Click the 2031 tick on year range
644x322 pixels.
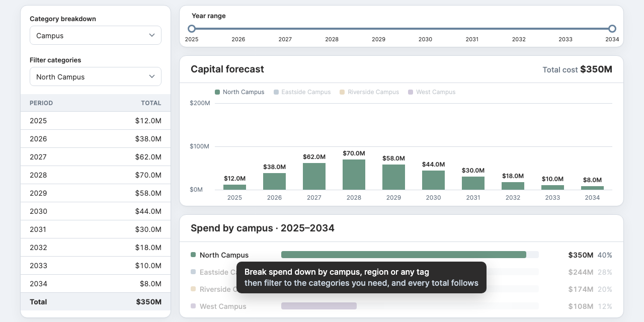(x=472, y=39)
